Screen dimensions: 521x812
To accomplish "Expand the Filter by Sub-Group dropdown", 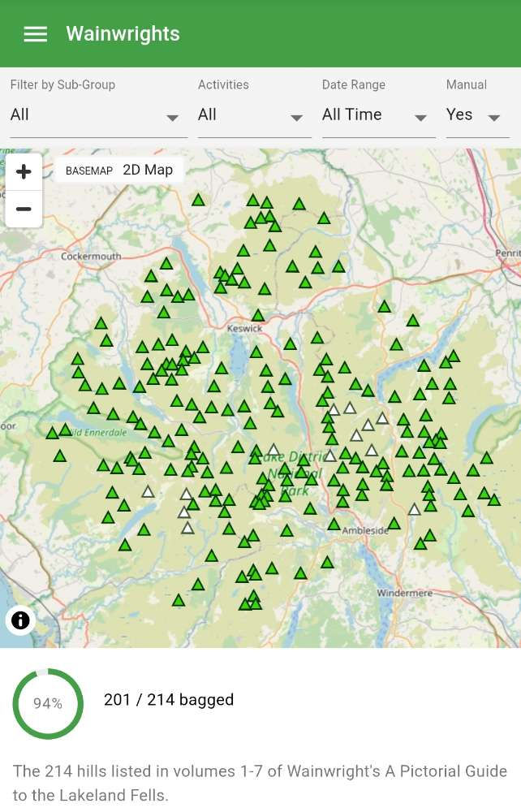I will [x=98, y=115].
